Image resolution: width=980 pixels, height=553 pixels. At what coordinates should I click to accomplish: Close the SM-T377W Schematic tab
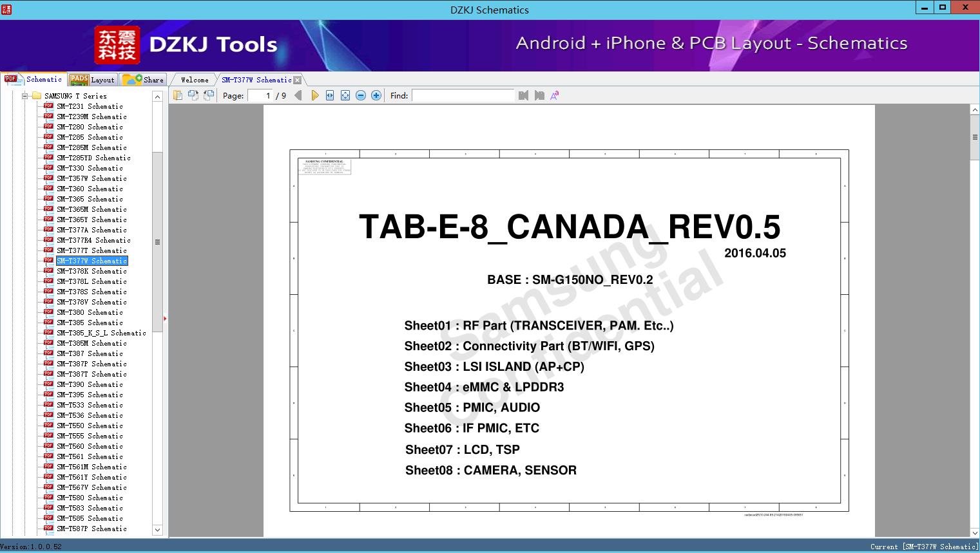297,80
